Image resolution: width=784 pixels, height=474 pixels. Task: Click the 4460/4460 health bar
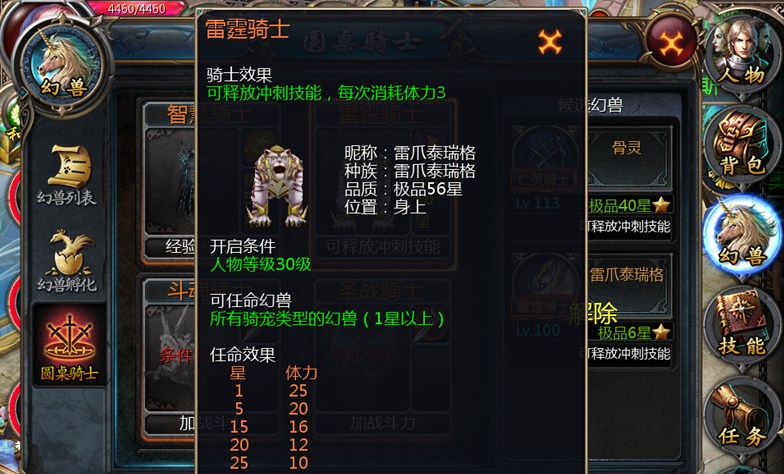point(135,8)
